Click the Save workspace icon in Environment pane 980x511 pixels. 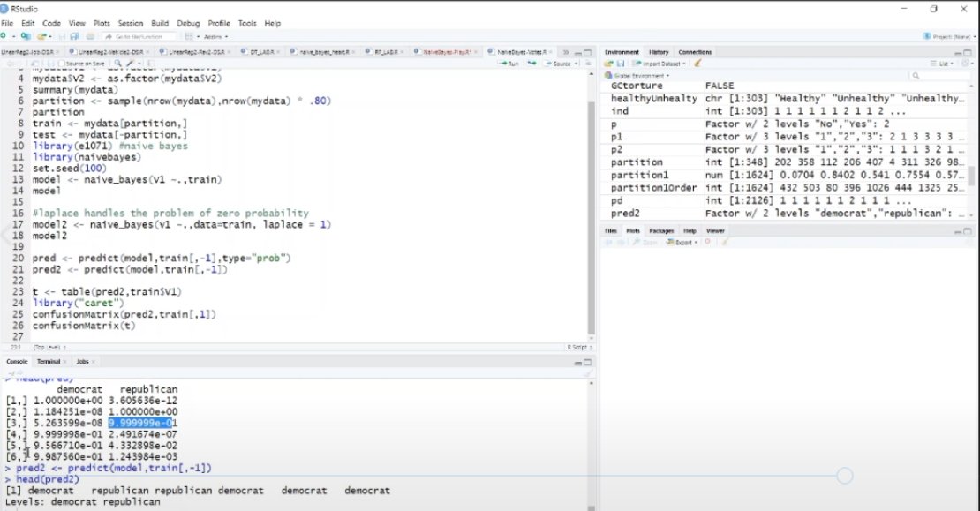[621, 64]
